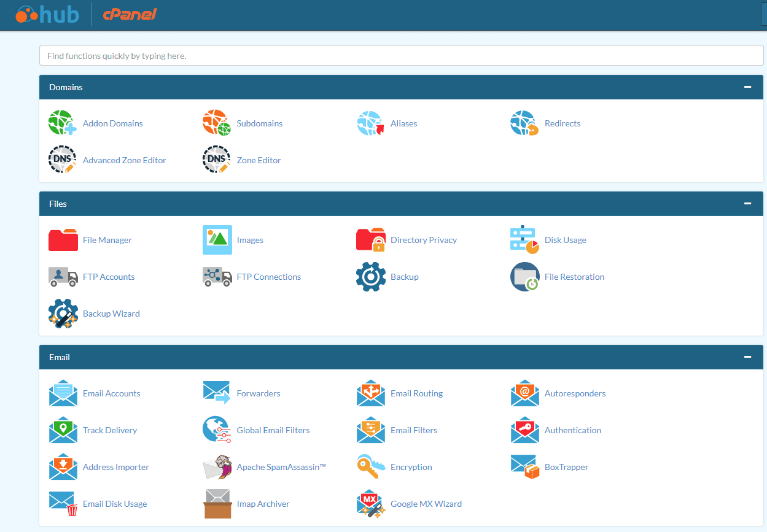Click the function search field
767x532 pixels.
click(399, 55)
